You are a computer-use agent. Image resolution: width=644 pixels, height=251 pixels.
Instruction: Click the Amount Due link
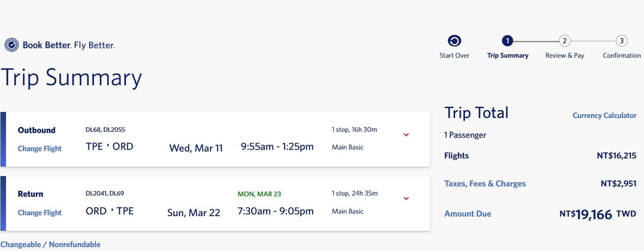point(468,214)
